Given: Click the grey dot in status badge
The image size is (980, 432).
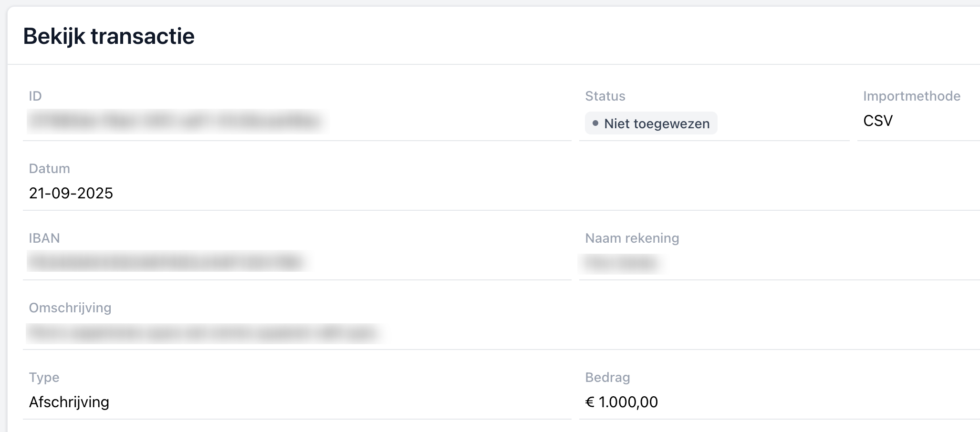Looking at the screenshot, I should [x=595, y=123].
